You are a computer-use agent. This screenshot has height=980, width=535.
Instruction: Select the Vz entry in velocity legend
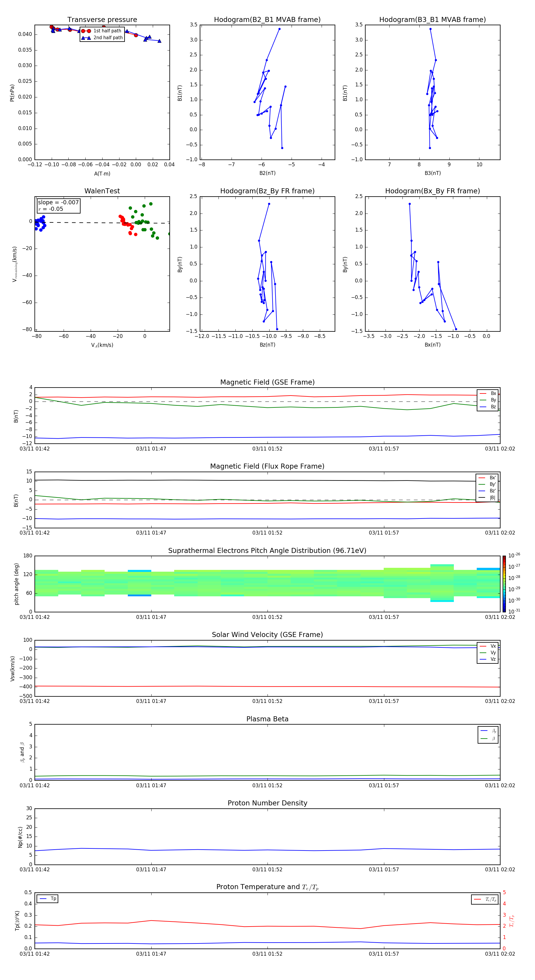point(488,659)
